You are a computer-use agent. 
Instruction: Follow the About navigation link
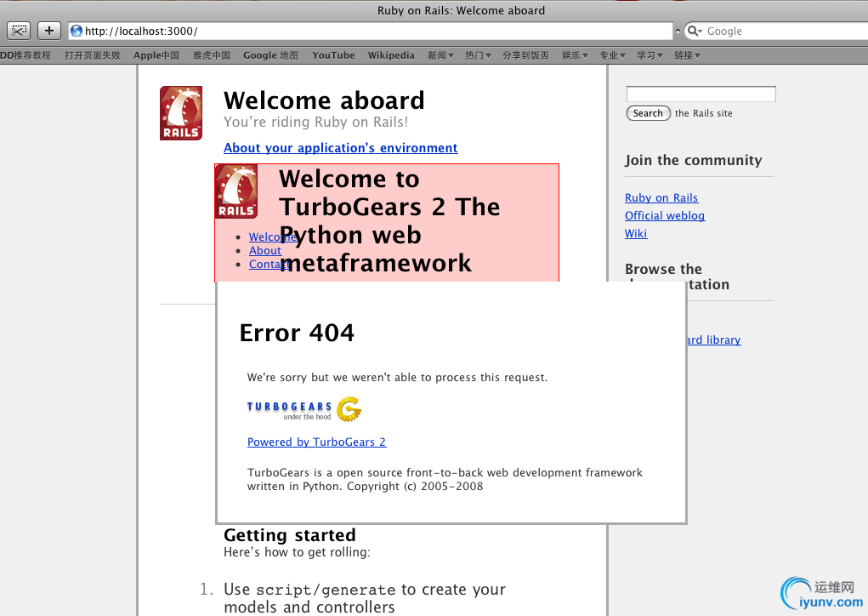(x=265, y=250)
